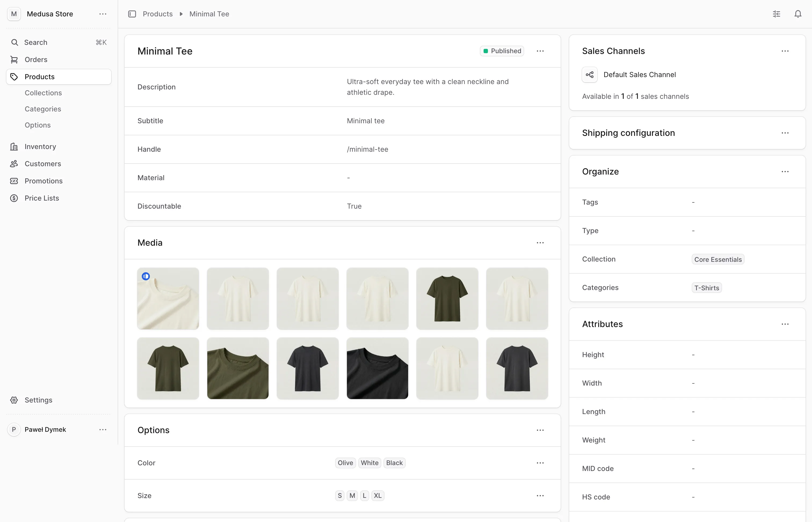This screenshot has height=522, width=812.
Task: Go to Price Lists in sidebar
Action: [x=59, y=198]
